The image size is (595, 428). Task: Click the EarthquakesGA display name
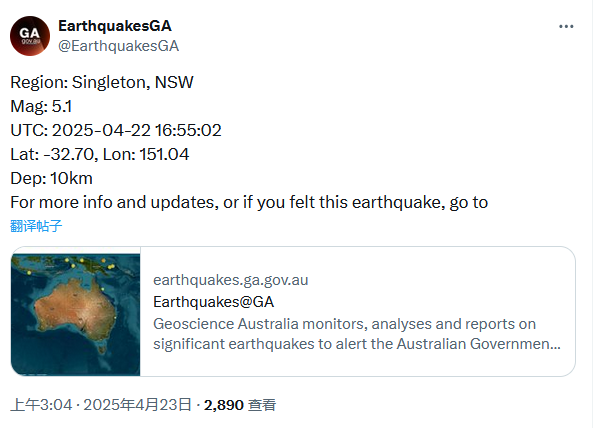[x=115, y=26]
